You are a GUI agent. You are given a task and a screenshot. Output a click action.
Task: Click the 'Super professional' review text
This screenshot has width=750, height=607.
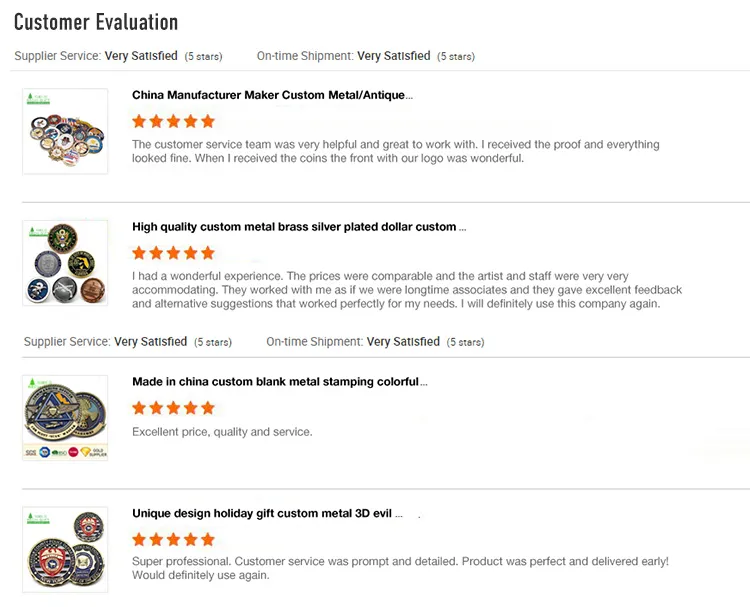(400, 568)
